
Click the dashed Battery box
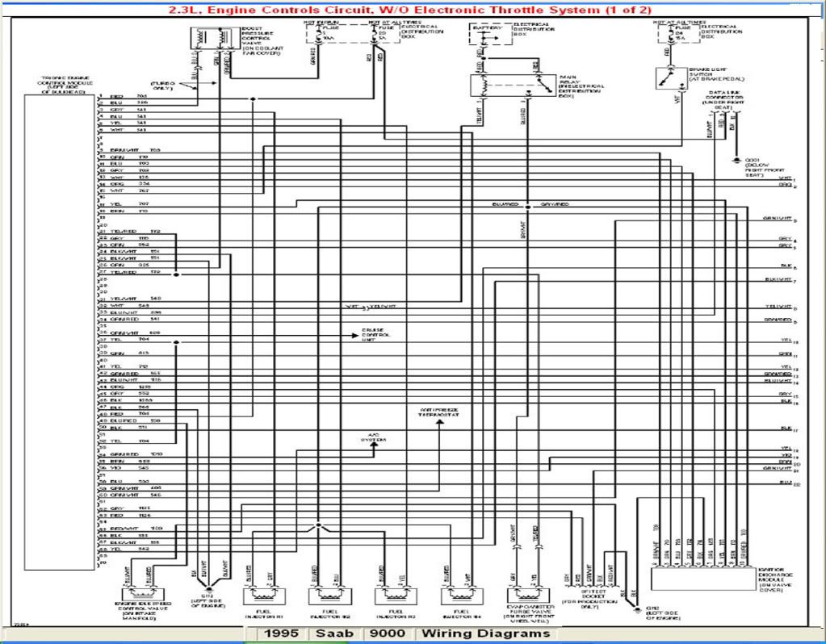pos(490,34)
